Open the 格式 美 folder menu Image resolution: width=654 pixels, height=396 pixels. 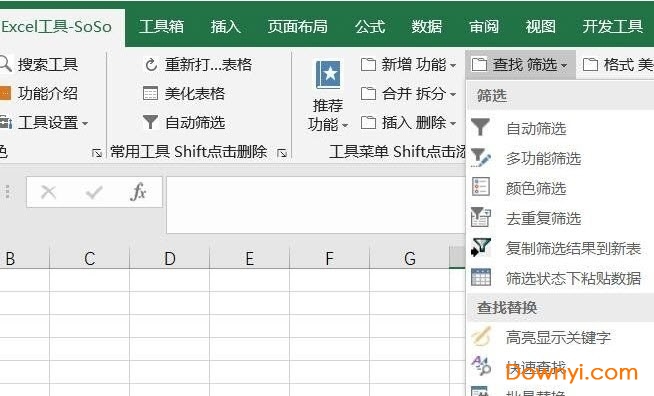[x=618, y=65]
